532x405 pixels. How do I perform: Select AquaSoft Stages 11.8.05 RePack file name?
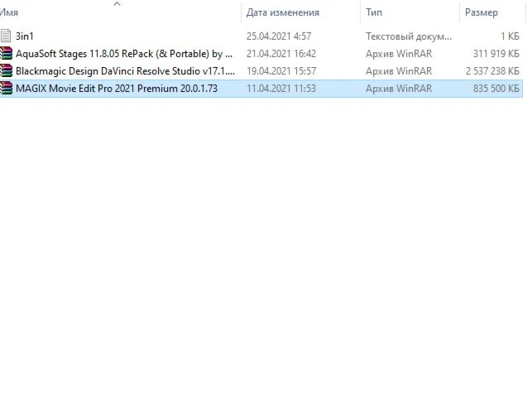tap(124, 54)
